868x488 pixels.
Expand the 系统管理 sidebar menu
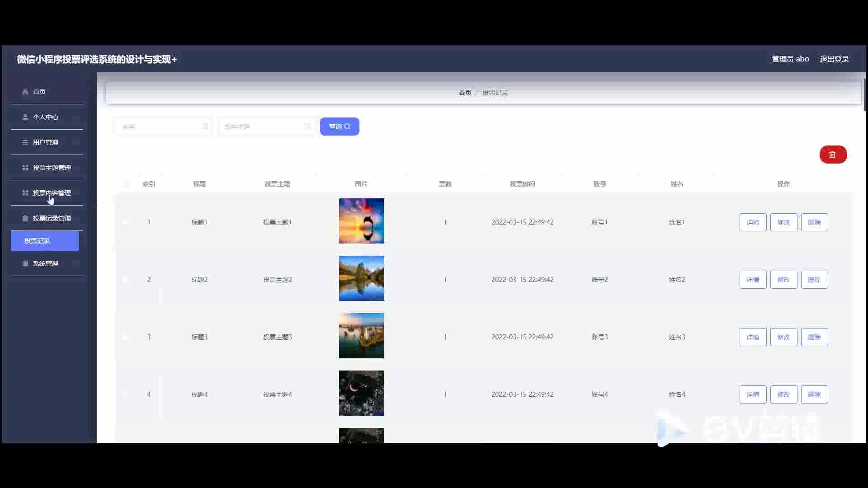click(x=47, y=263)
